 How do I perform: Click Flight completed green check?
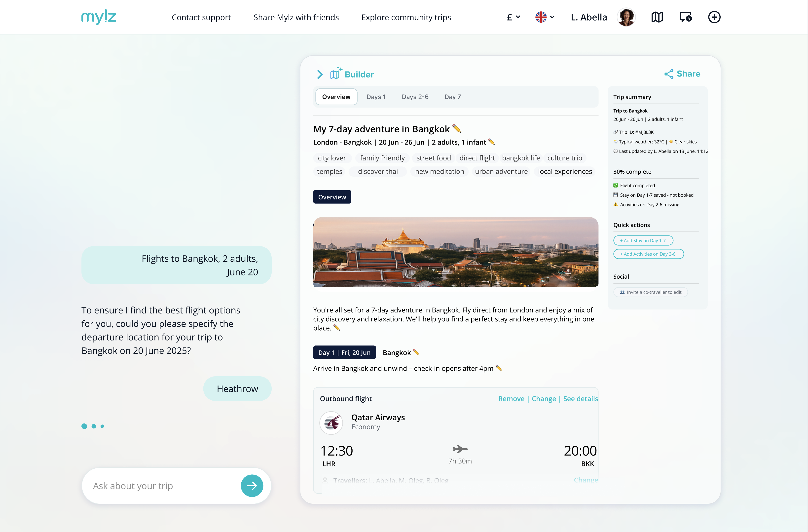[x=616, y=185]
